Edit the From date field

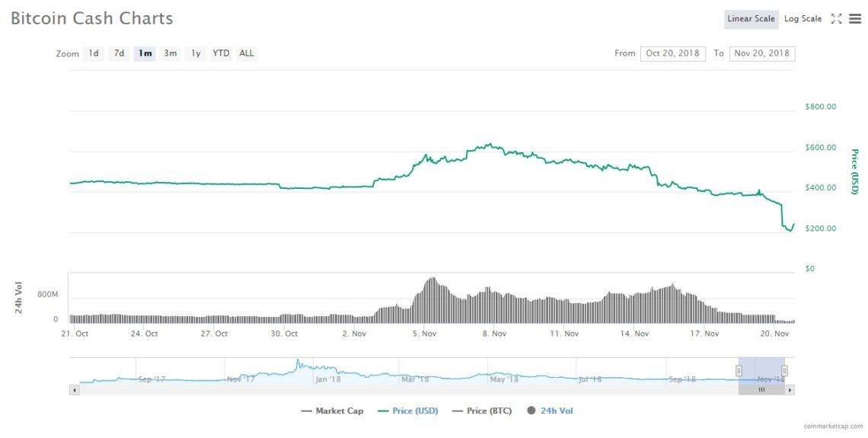[x=672, y=53]
